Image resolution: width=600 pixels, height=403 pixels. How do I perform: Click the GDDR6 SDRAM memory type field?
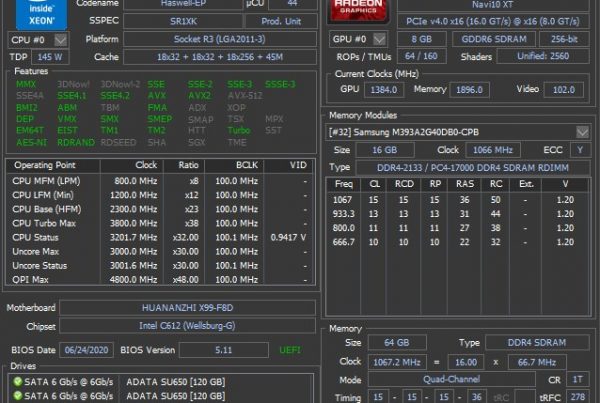[494, 39]
